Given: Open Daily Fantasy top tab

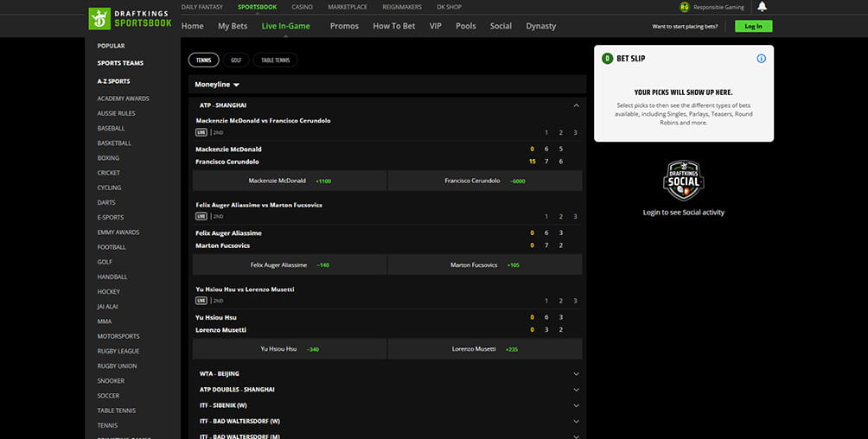Looking at the screenshot, I should [202, 7].
